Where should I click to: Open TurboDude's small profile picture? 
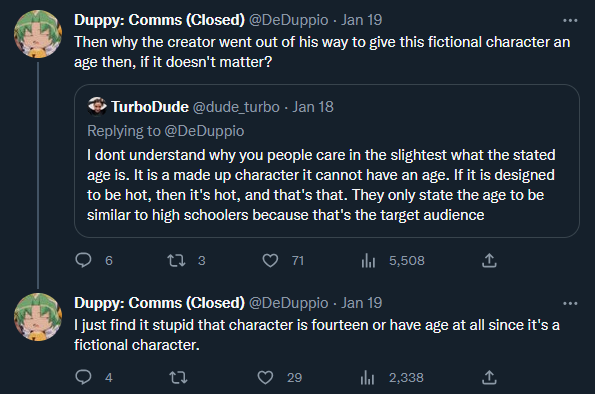97,106
